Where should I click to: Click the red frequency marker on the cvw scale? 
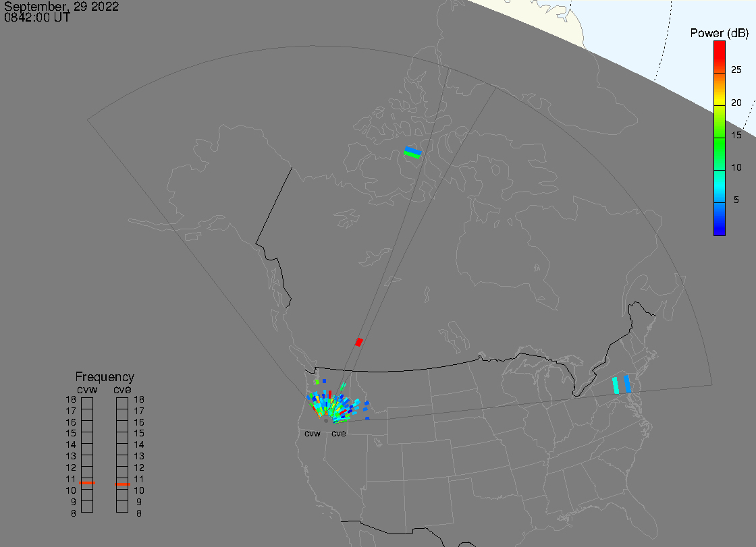click(x=87, y=483)
